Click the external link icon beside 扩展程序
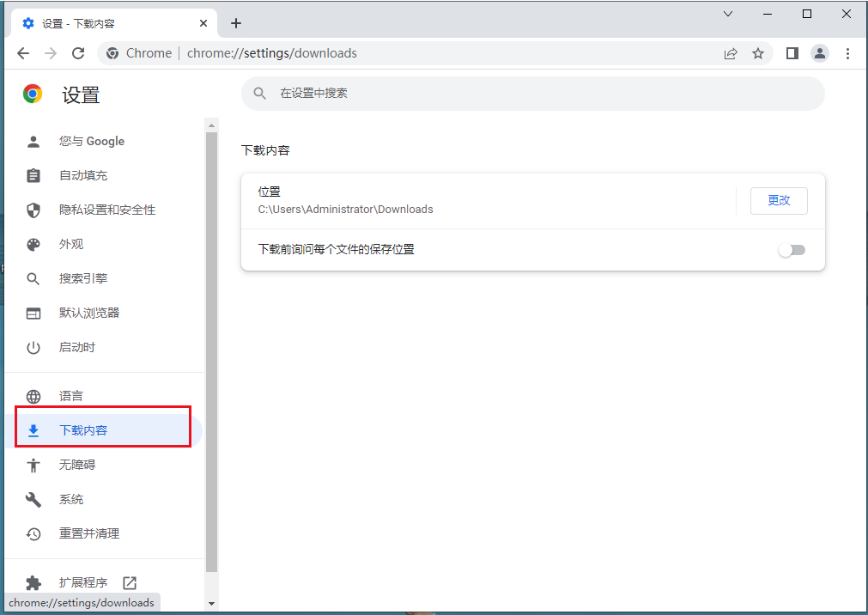 click(x=130, y=582)
